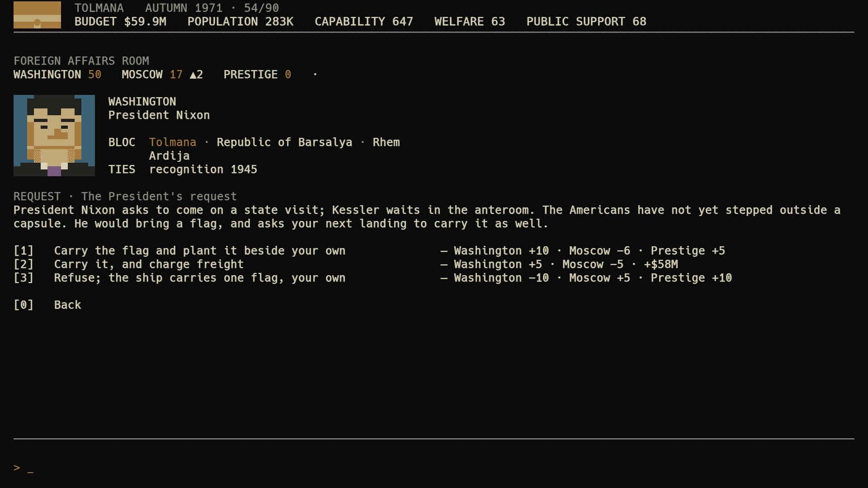The width and height of the screenshot is (868, 488).
Task: Click the PRESTIGE 0 value
Action: tap(257, 75)
